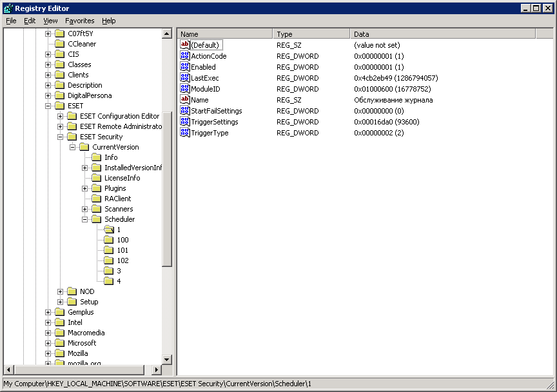Click the Registry Editor title bar icon
The height and width of the screenshot is (392, 557).
click(8, 8)
